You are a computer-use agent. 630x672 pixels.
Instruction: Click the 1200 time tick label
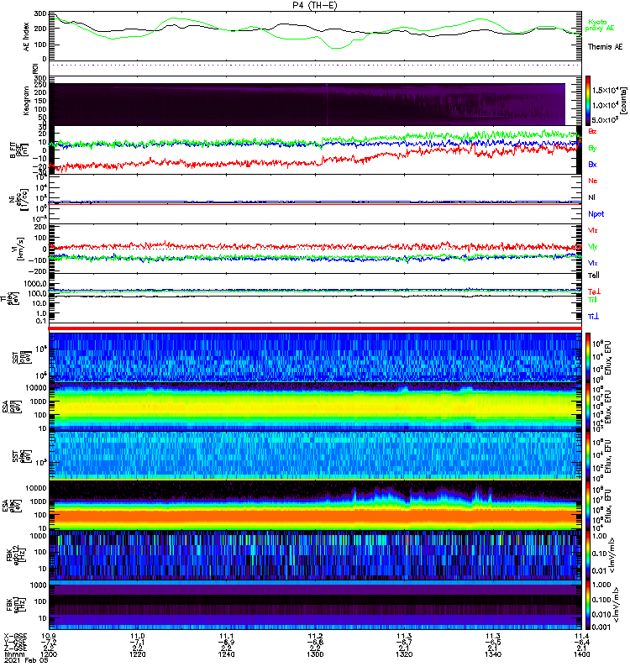click(x=49, y=654)
